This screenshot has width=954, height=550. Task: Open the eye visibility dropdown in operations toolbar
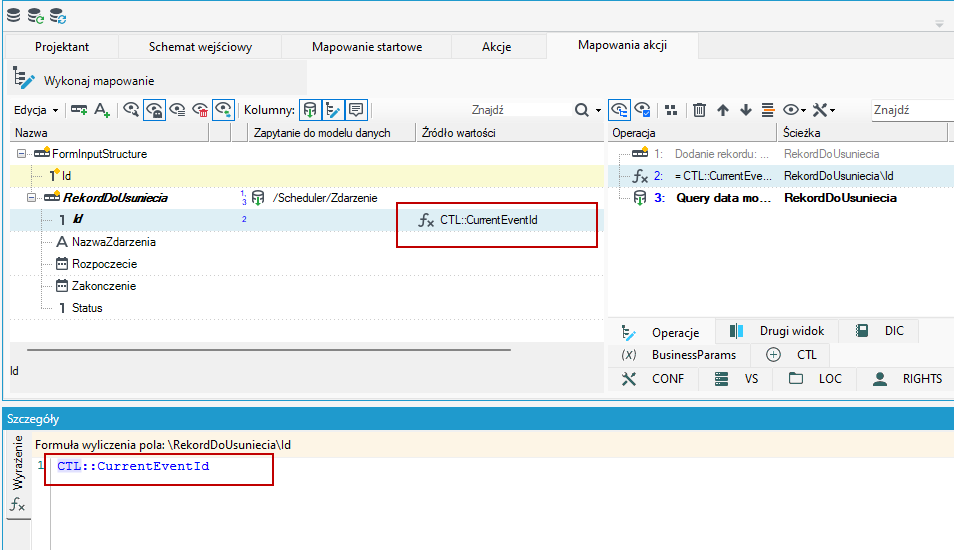[x=794, y=110]
